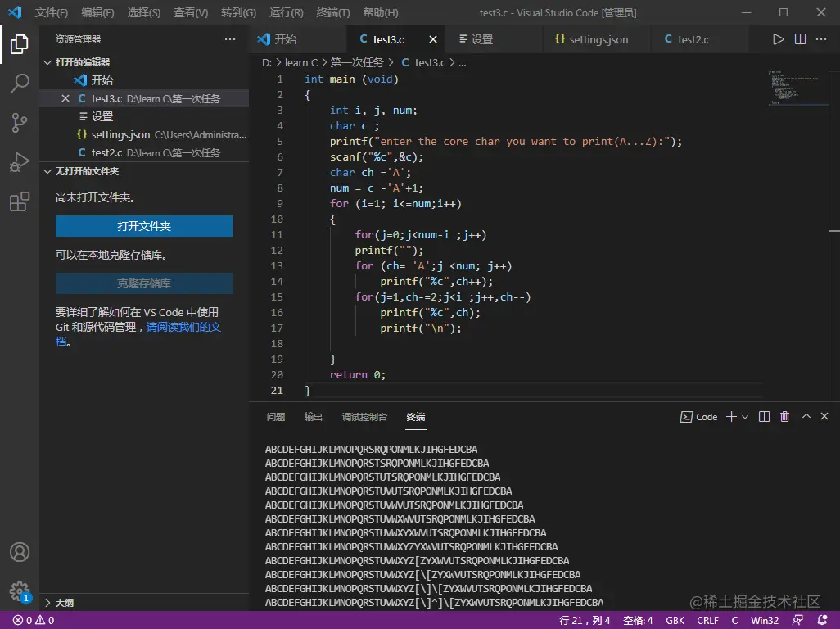
Task: Open the Extensions view icon
Action: point(20,201)
